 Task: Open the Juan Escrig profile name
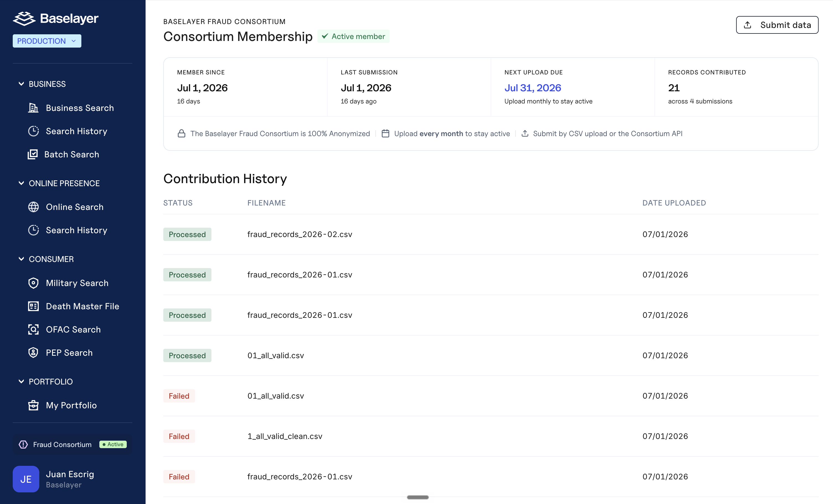(x=70, y=474)
